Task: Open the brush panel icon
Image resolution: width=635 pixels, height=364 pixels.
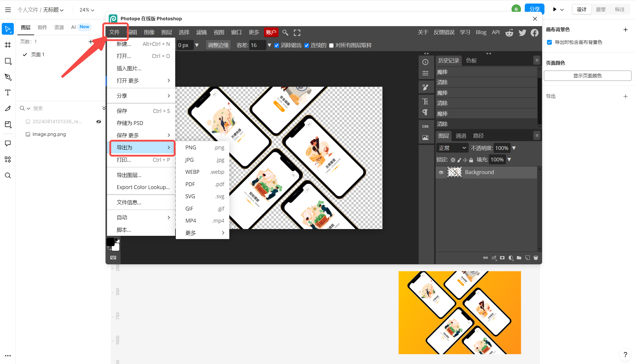Action: coord(425,87)
